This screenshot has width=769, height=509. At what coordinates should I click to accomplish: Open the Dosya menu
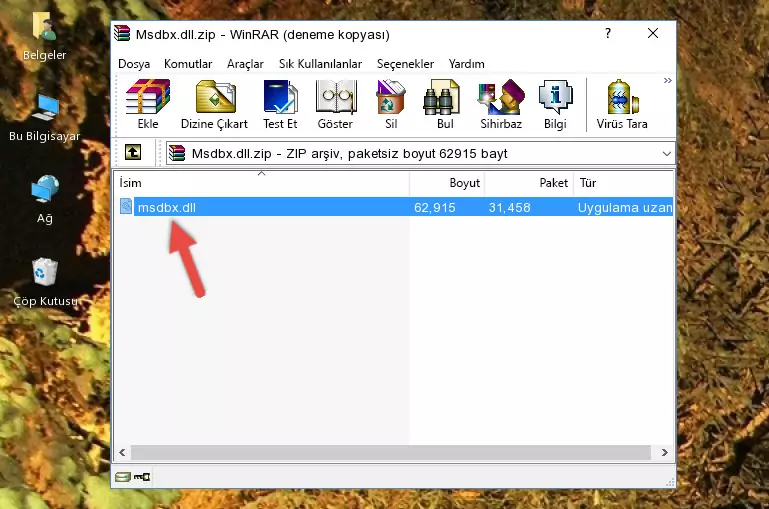(x=134, y=64)
